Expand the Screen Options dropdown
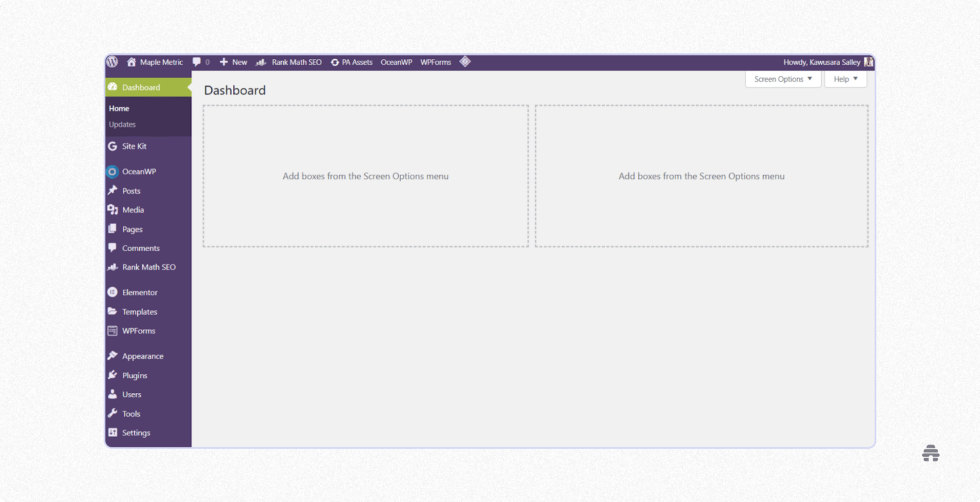The height and width of the screenshot is (502, 980). (783, 79)
